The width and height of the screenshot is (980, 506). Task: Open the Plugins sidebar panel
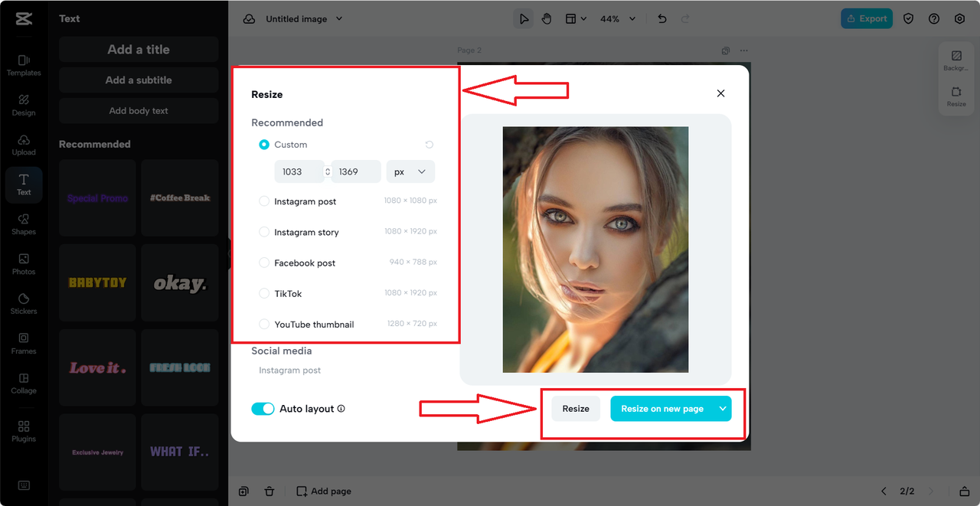[x=24, y=431]
